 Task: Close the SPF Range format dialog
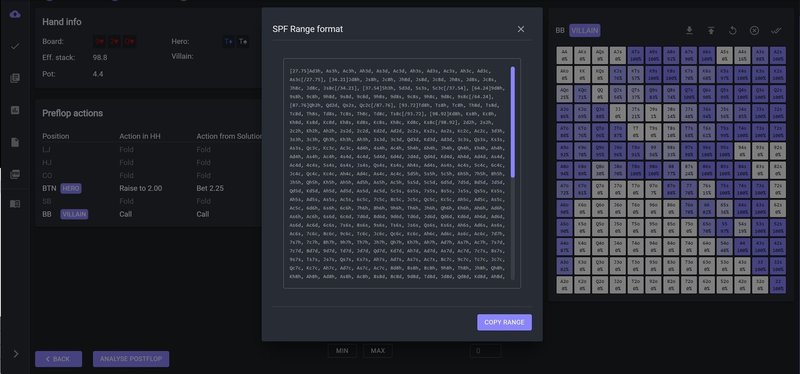[520, 29]
